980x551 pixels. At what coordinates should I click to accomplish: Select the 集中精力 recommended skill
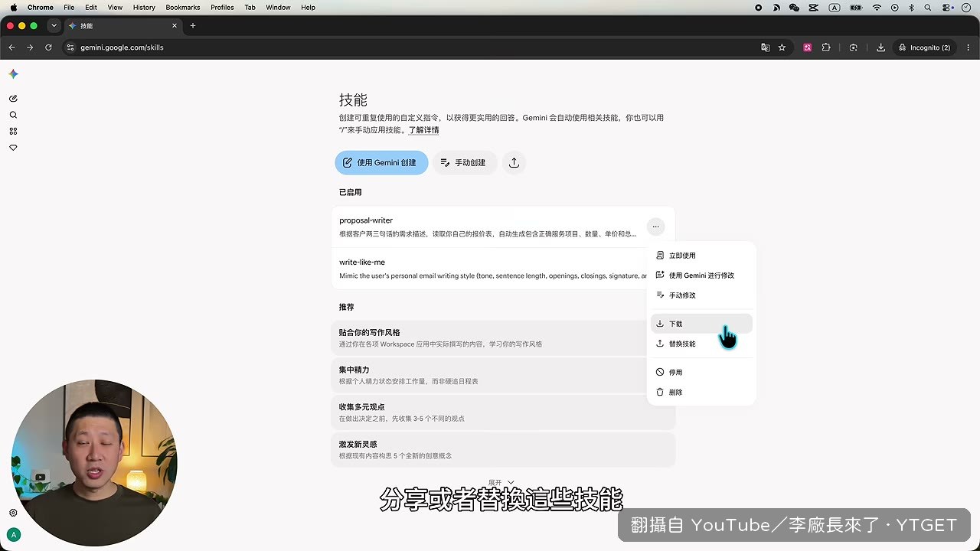[x=503, y=375]
